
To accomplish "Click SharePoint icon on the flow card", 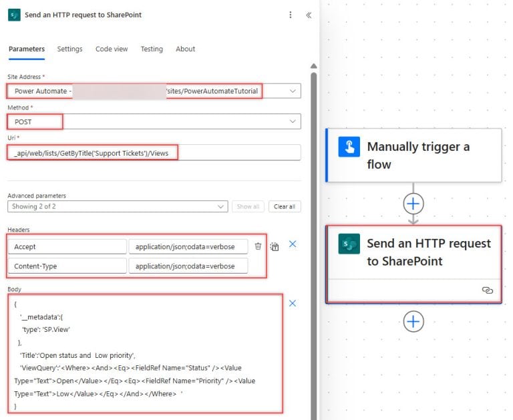I will (349, 244).
